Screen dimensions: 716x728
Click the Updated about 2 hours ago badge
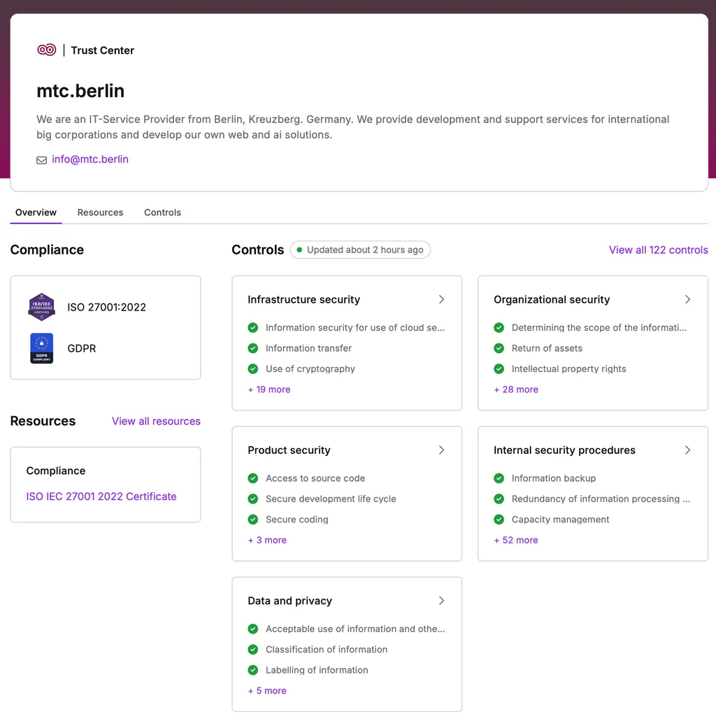click(x=360, y=250)
